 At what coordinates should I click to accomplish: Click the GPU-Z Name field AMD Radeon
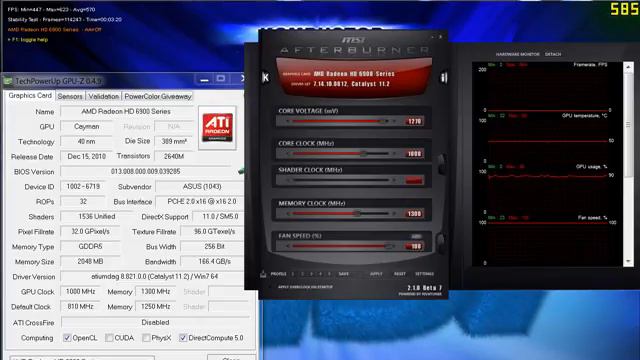(x=127, y=111)
